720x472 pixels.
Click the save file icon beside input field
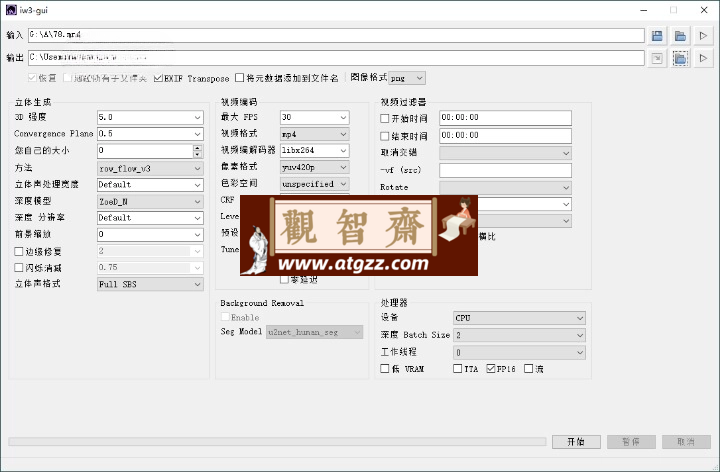[657, 36]
